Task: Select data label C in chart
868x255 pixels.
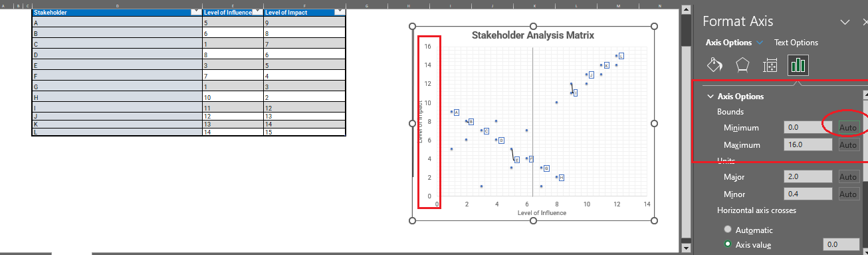Action: (x=487, y=131)
